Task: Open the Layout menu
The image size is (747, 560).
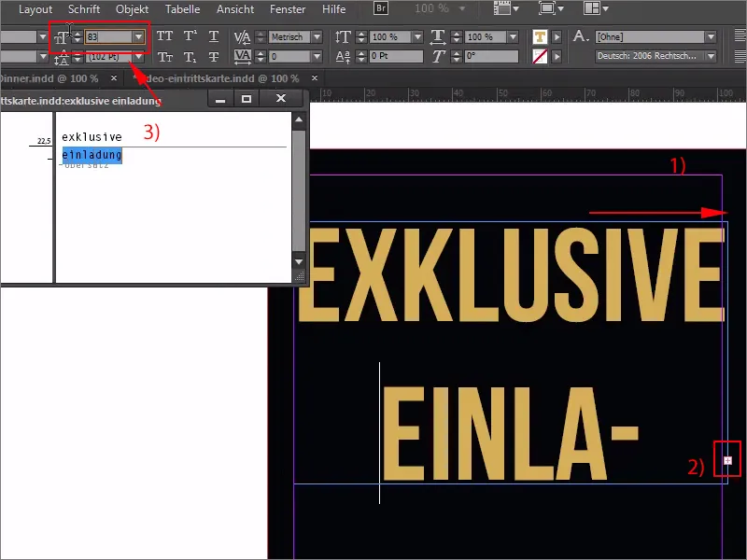Action: click(x=35, y=9)
